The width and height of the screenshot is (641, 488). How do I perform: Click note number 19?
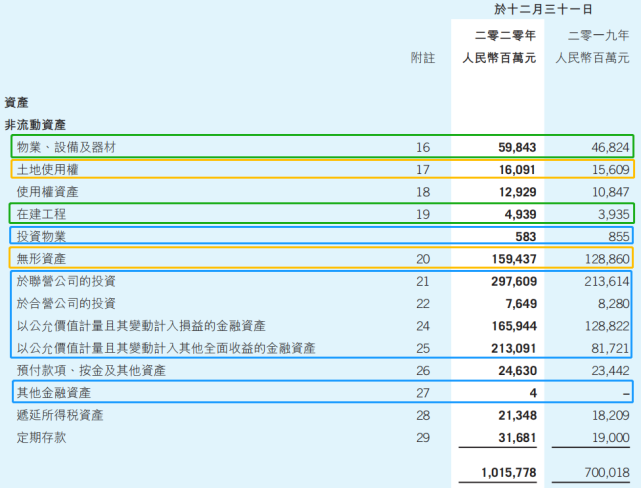coord(423,214)
